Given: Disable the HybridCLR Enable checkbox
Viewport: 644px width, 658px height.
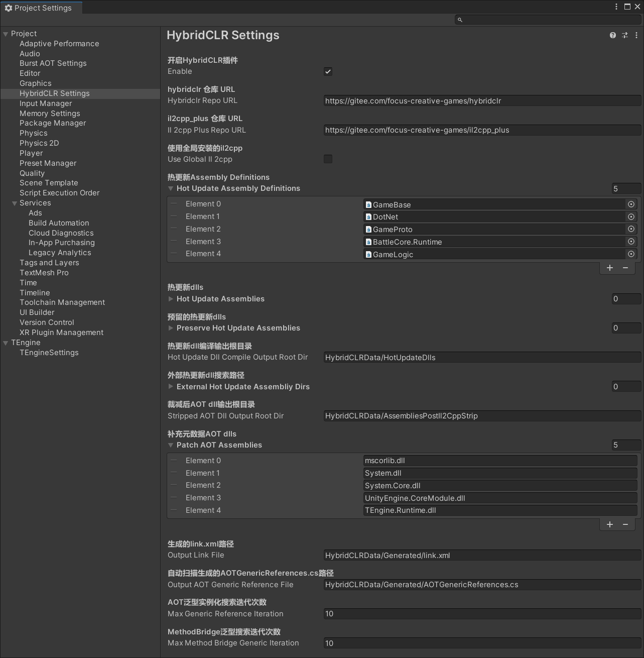Looking at the screenshot, I should tap(328, 72).
